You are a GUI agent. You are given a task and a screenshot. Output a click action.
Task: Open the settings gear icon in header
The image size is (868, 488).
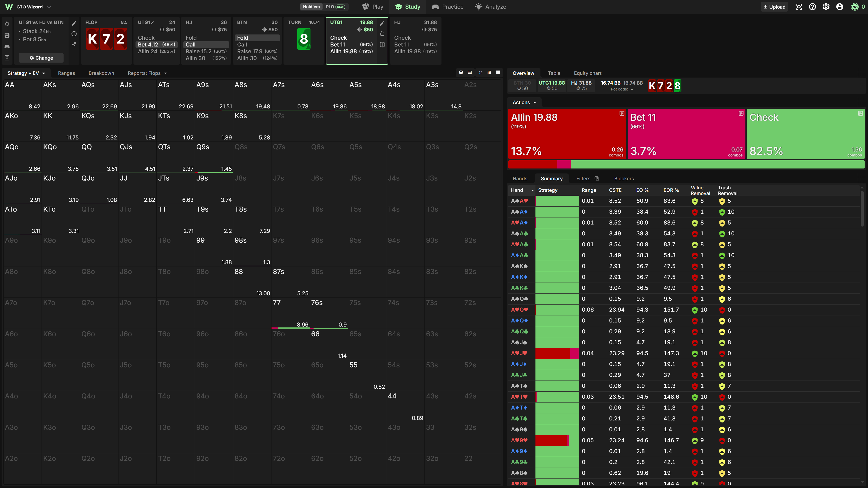coord(826,7)
